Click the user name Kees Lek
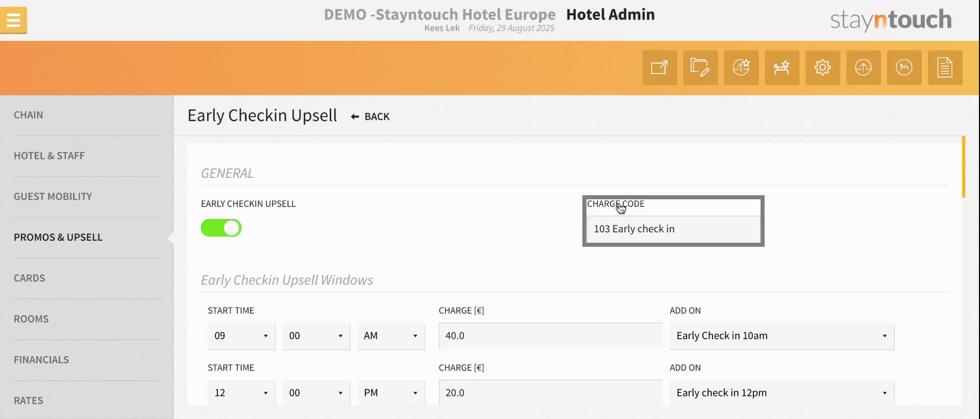This screenshot has height=419, width=980. click(x=442, y=28)
